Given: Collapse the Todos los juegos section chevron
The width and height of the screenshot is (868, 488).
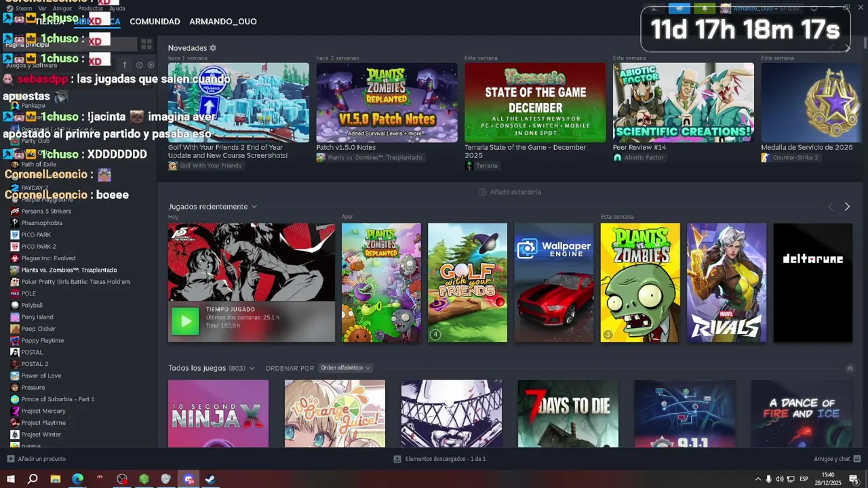Looking at the screenshot, I should [x=850, y=368].
